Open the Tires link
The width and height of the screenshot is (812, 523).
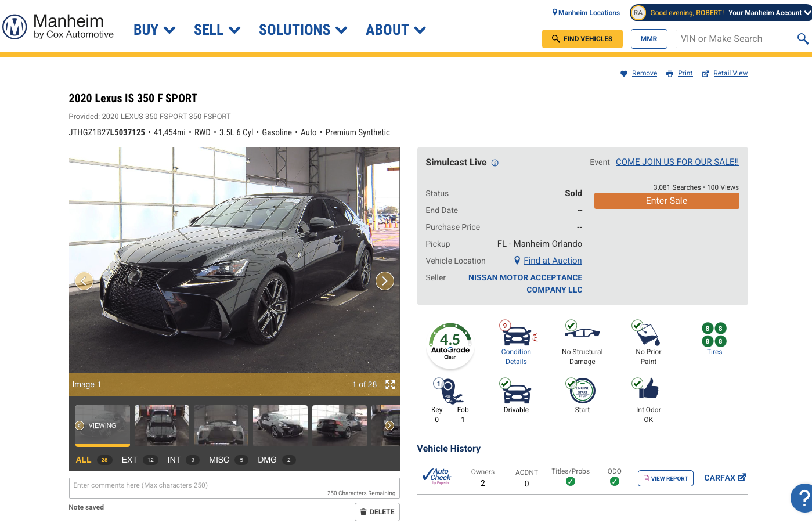[x=714, y=352]
